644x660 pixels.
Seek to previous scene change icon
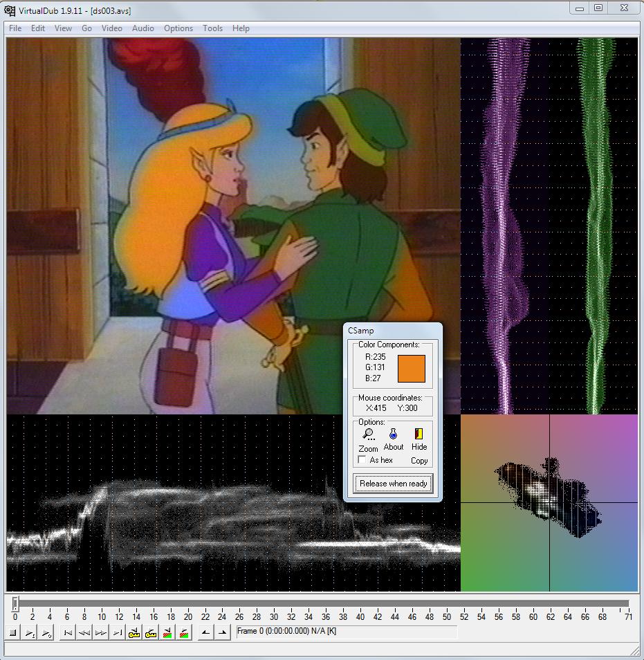[167, 632]
